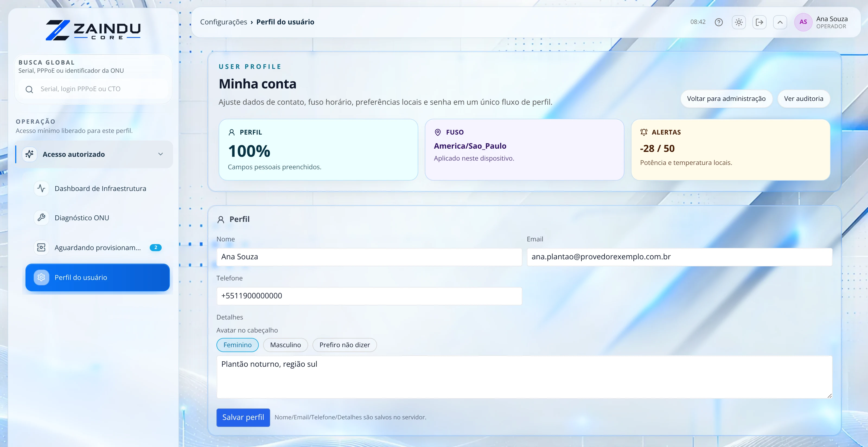Select the Feminino avatar option
This screenshot has width=868, height=447.
point(238,345)
